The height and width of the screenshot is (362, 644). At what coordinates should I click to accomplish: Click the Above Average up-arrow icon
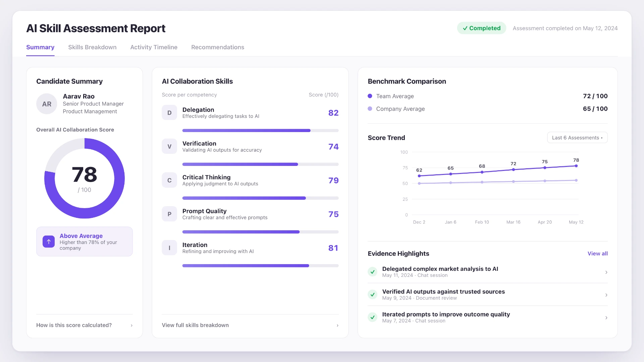(49, 242)
